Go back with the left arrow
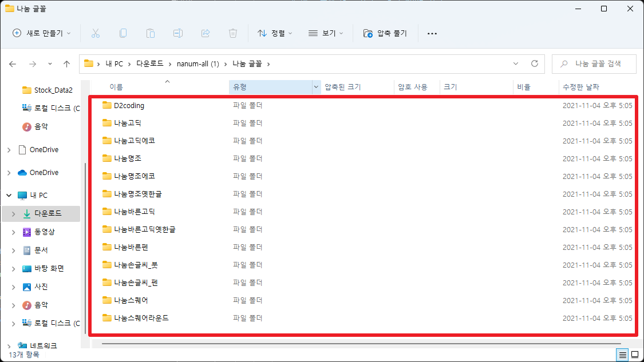 point(13,64)
